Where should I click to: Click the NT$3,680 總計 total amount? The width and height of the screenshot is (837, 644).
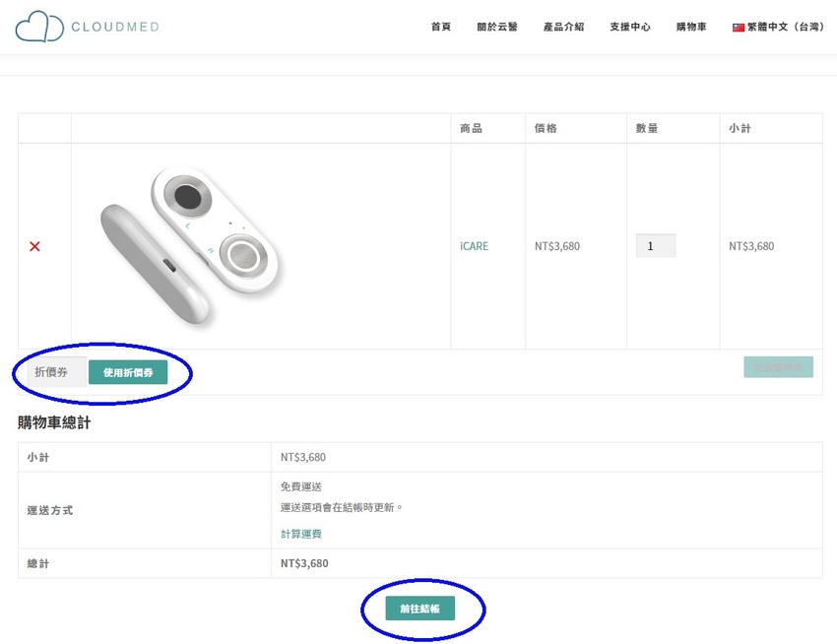pyautogui.click(x=304, y=563)
